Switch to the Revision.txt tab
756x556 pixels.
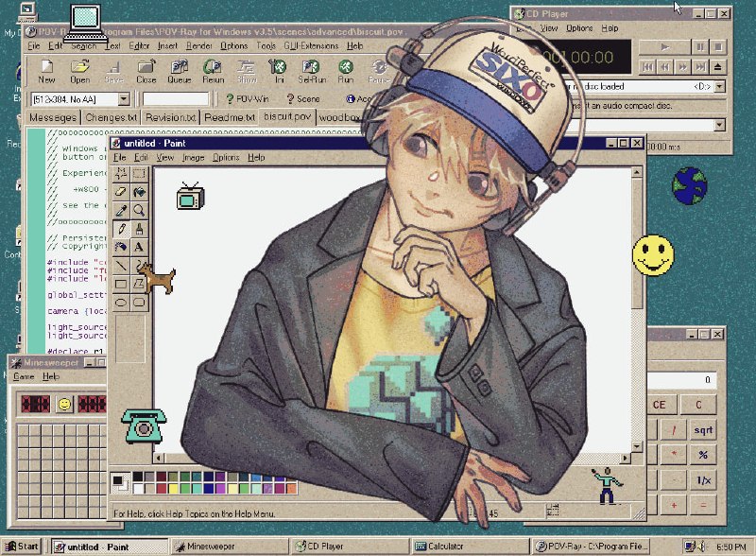pos(171,117)
